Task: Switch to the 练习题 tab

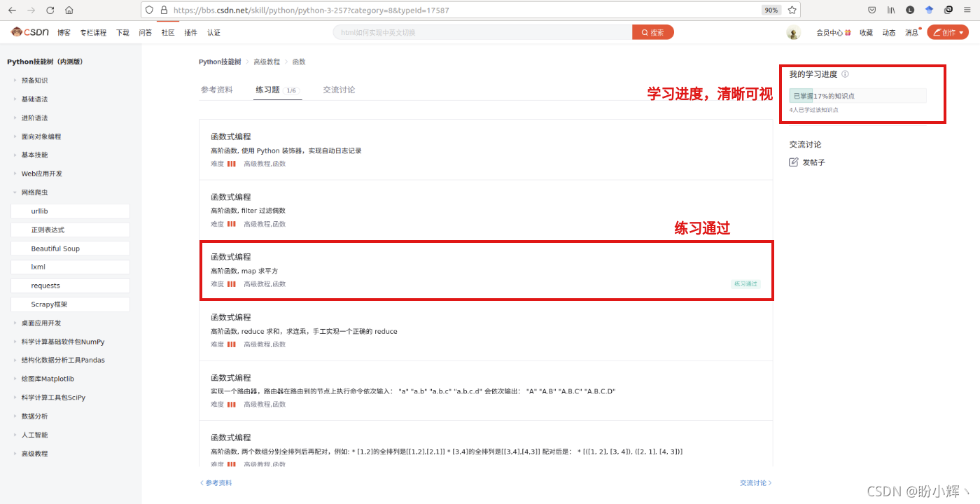Action: tap(278, 90)
